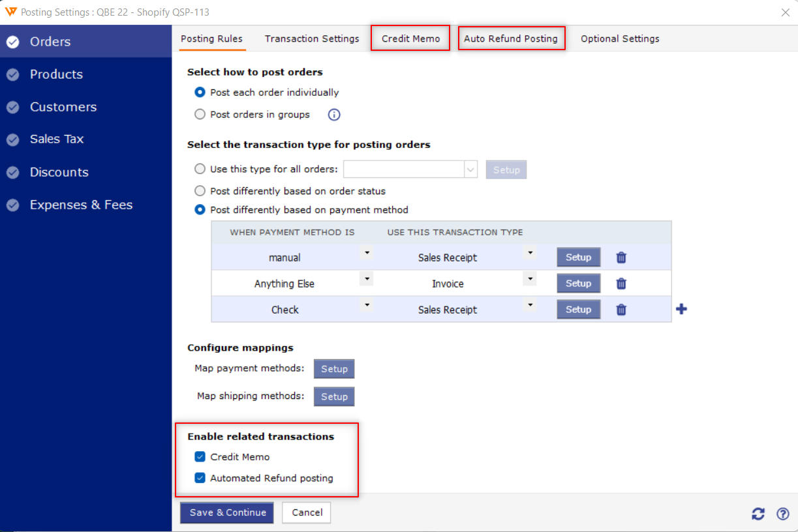Toggle the Automated Refund posting checkbox
798x532 pixels.
(200, 478)
